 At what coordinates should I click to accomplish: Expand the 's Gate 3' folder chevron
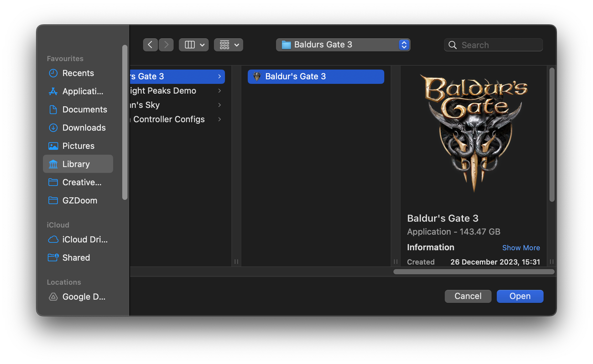(220, 76)
